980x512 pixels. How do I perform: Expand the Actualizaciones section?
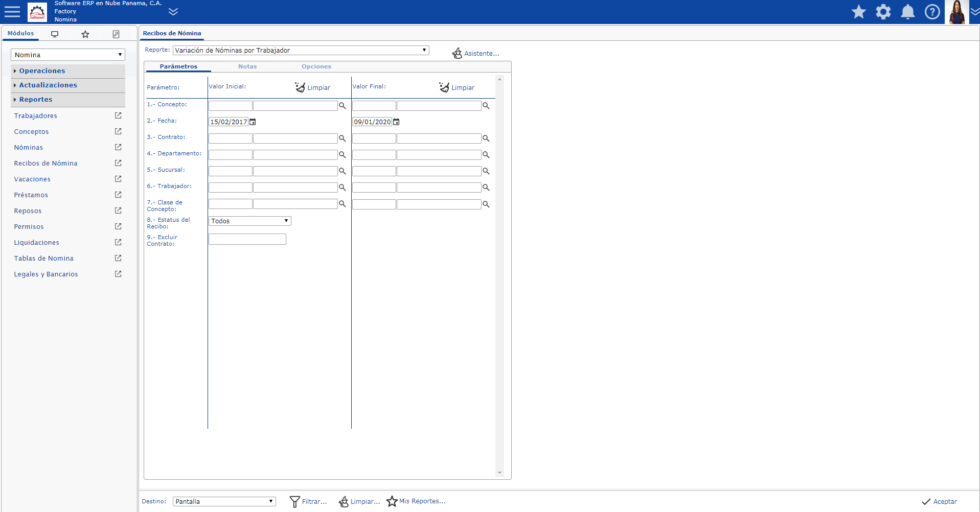coord(48,85)
